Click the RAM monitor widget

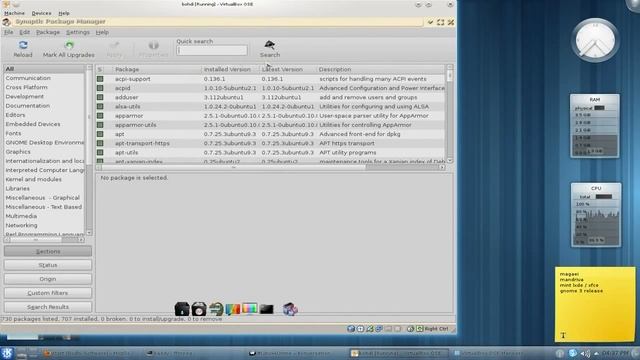595,126
